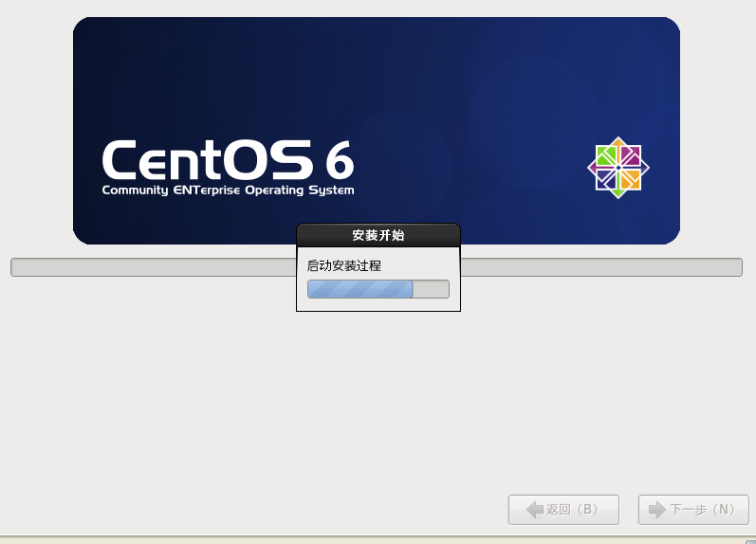Click the CentOS pinwheel logo icon

click(618, 167)
